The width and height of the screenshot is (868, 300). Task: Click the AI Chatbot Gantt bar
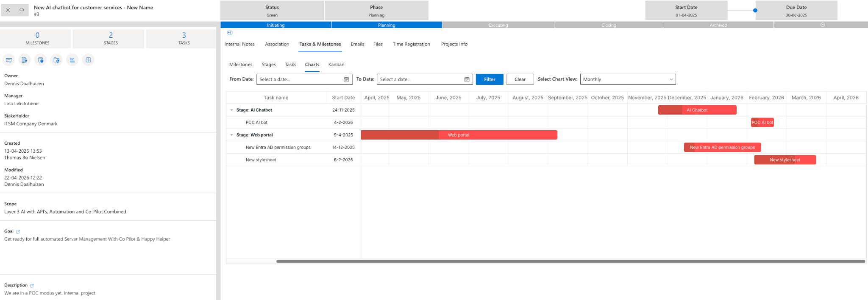(x=697, y=110)
